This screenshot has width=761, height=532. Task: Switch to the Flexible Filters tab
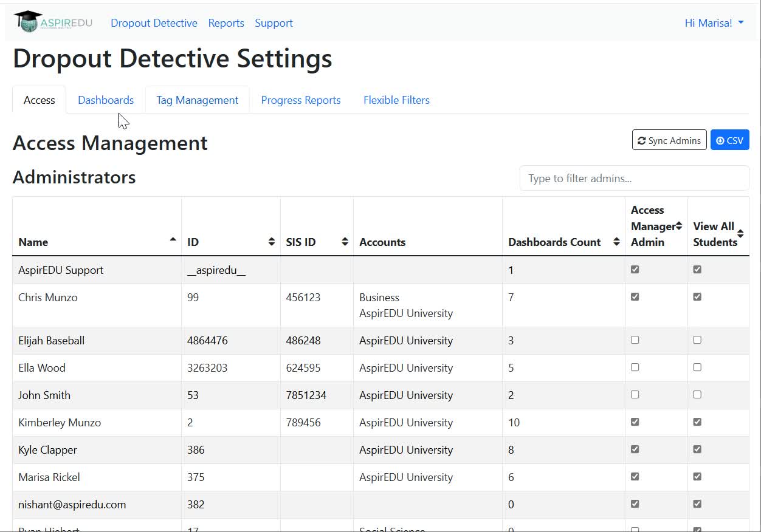coord(396,100)
